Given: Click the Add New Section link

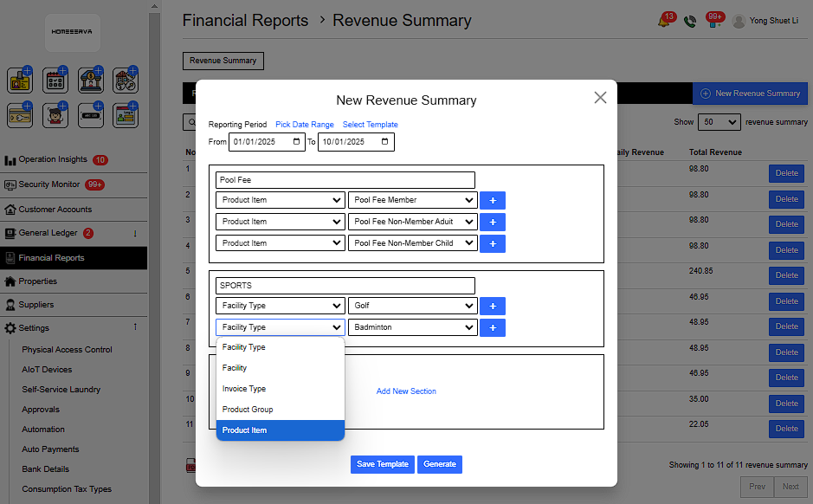Looking at the screenshot, I should point(406,391).
